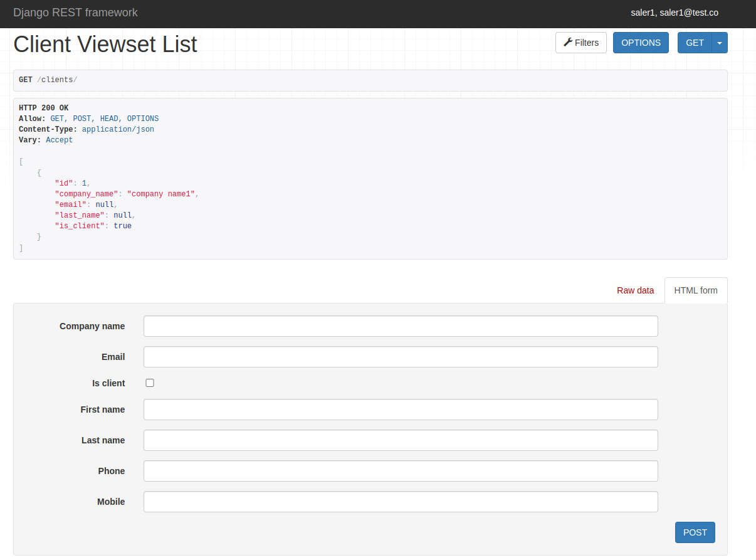This screenshot has width=756, height=560.
Task: Focus the Mobile text field
Action: click(401, 502)
